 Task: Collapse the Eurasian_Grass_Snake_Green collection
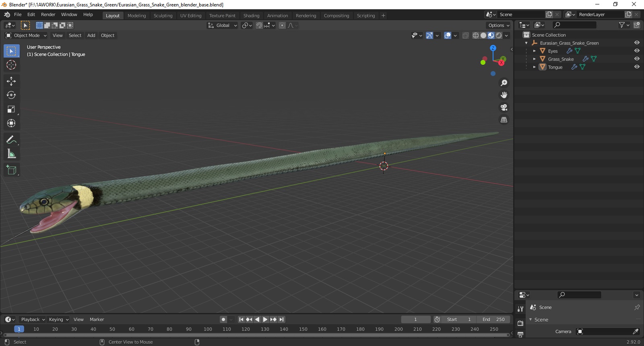pyautogui.click(x=526, y=43)
